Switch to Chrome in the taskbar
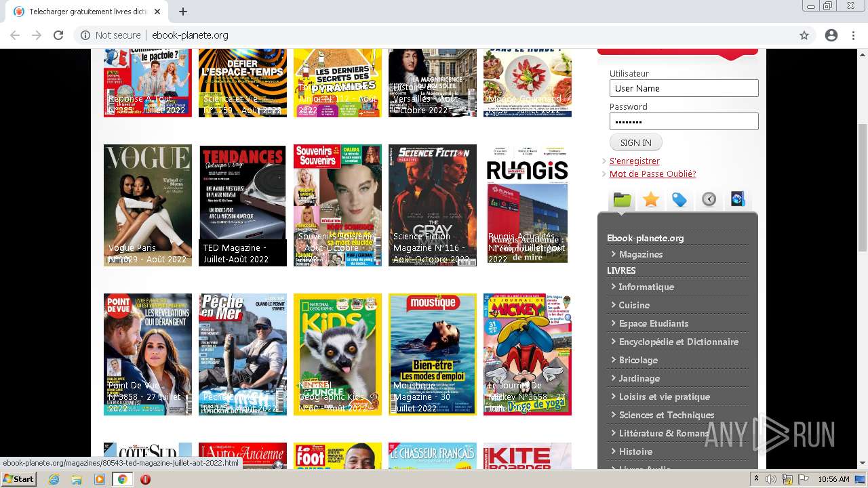Viewport: 868px width, 488px height. tap(122, 479)
